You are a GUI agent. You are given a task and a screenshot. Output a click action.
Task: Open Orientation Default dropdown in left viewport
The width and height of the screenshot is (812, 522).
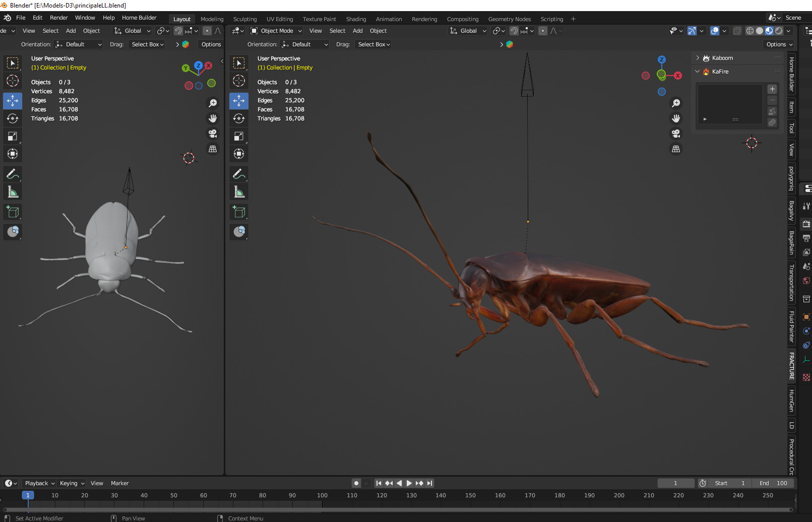point(79,44)
